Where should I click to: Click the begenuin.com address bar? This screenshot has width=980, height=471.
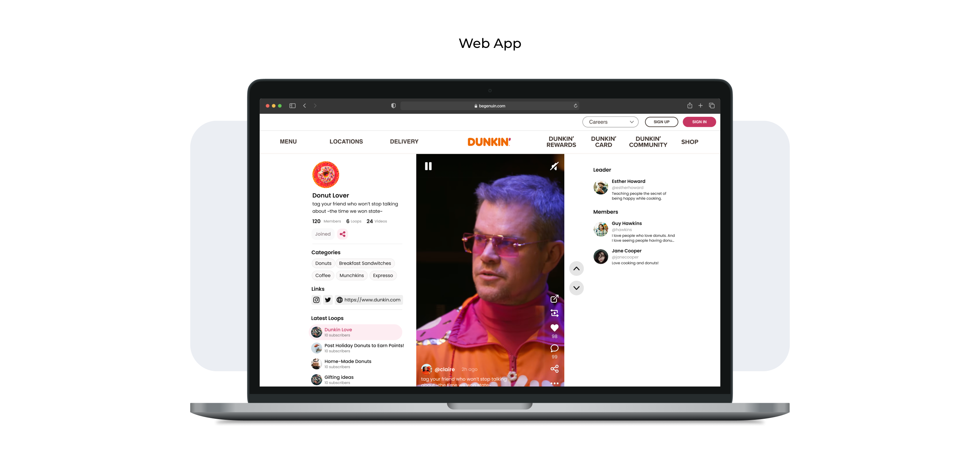490,106
